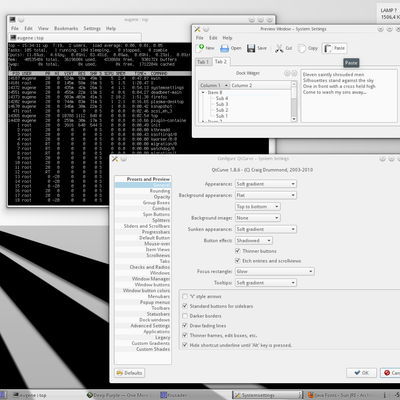This screenshot has width=400, height=400.
Task: Open Edit menu in Preview Window
Action: 213,38
